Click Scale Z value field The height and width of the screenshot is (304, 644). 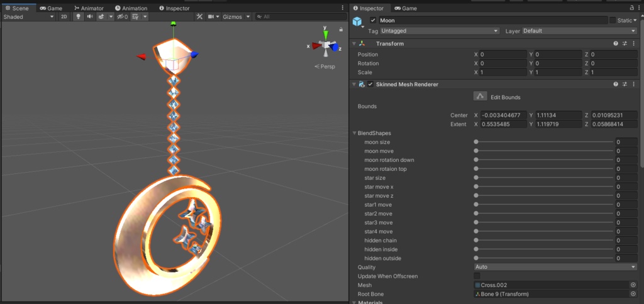coord(614,72)
